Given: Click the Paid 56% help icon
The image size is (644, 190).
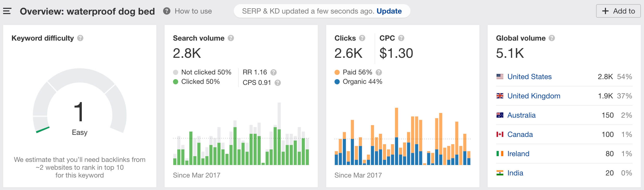Looking at the screenshot, I should 379,72.
